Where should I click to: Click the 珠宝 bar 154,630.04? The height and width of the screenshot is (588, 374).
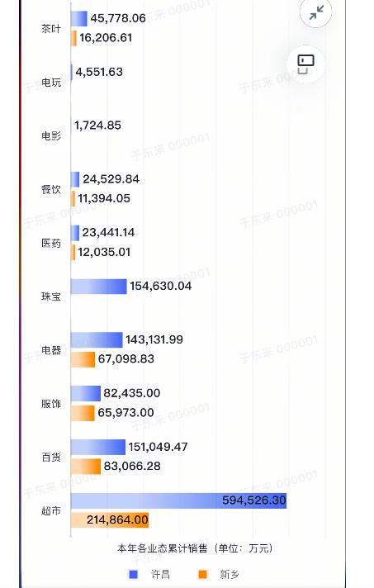pos(99,287)
